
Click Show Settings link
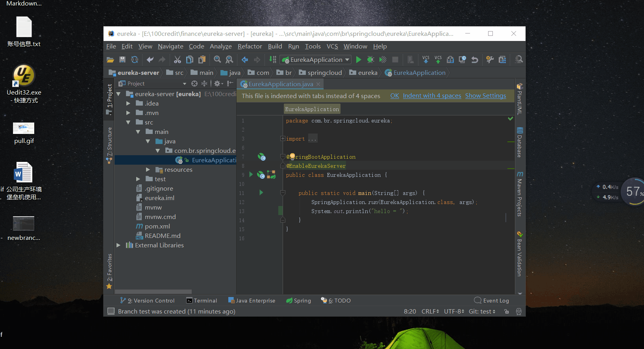[x=485, y=96]
